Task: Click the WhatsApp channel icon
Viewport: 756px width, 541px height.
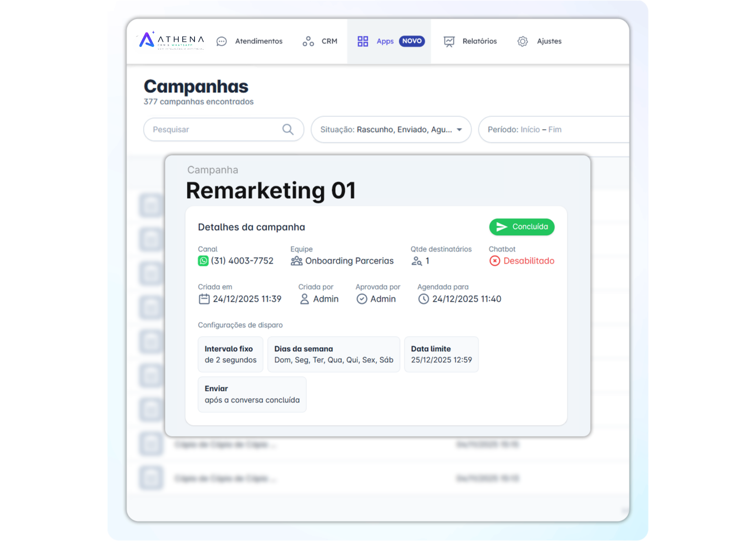Action: point(203,261)
